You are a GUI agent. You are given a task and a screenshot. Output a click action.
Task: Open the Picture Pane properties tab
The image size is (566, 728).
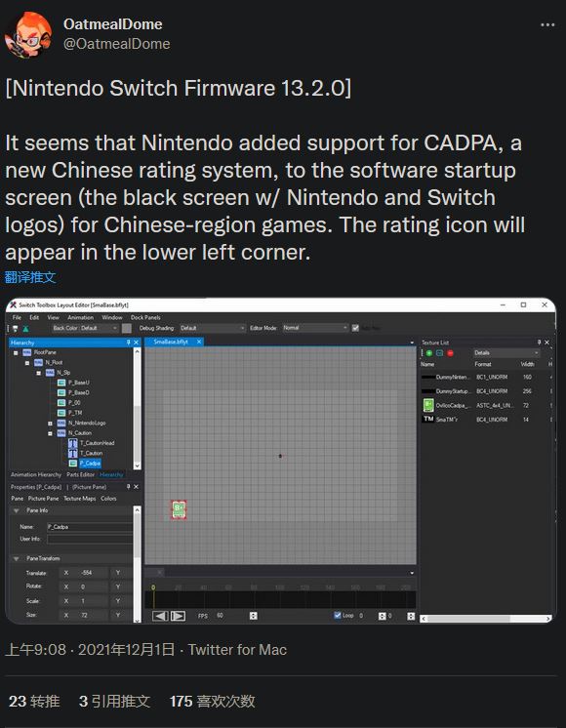coord(43,499)
